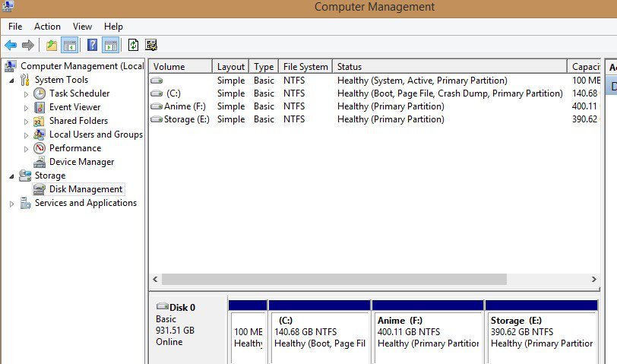Click the Performance monitor icon
The image size is (617, 364).
[x=40, y=148]
